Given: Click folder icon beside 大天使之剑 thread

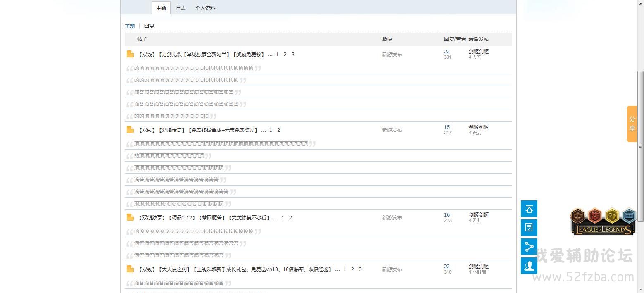Looking at the screenshot, I should 130,269.
